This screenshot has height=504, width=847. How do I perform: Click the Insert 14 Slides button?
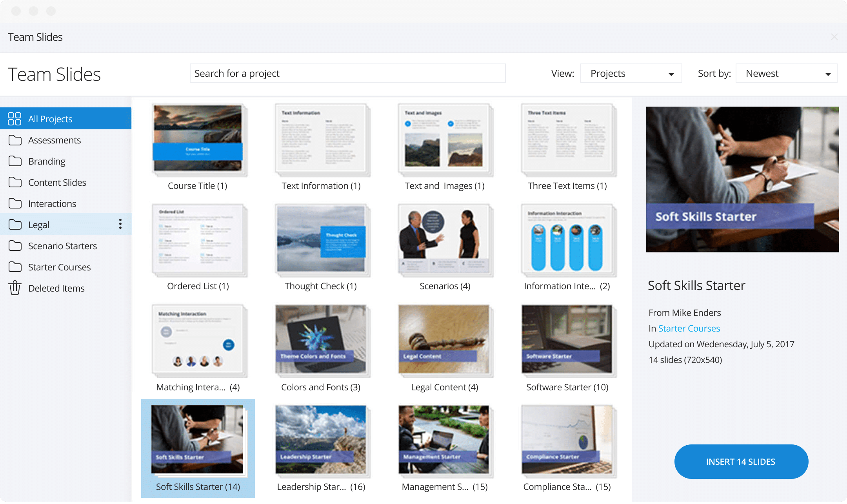[x=741, y=461]
